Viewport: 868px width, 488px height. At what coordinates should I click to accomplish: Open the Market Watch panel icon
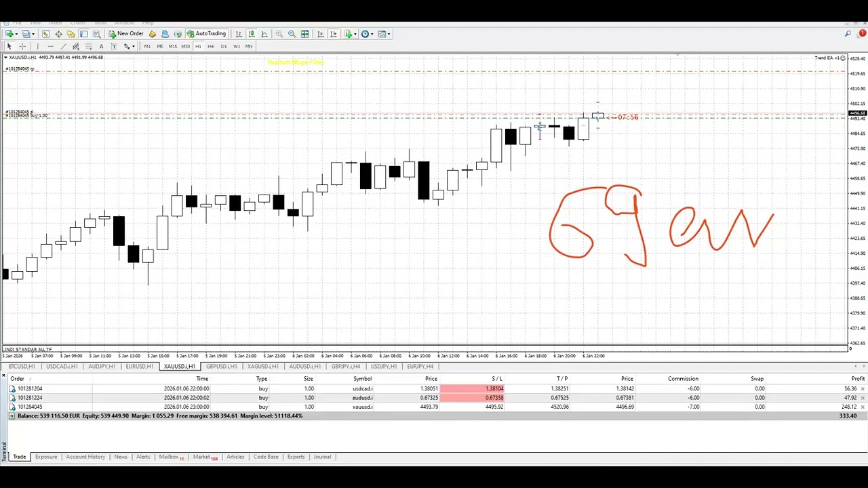(45, 34)
